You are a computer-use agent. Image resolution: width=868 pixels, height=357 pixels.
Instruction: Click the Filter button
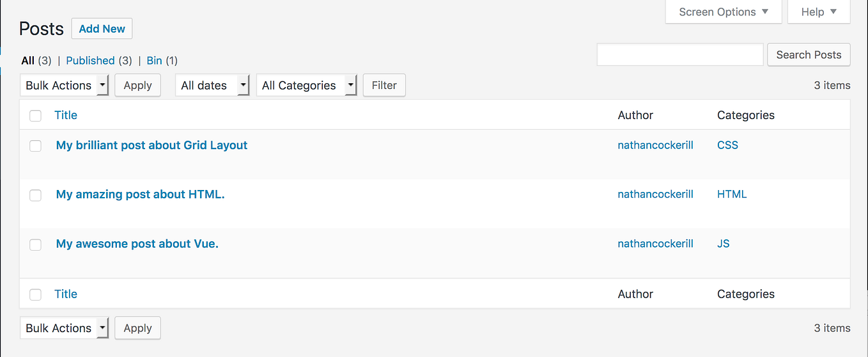point(384,86)
